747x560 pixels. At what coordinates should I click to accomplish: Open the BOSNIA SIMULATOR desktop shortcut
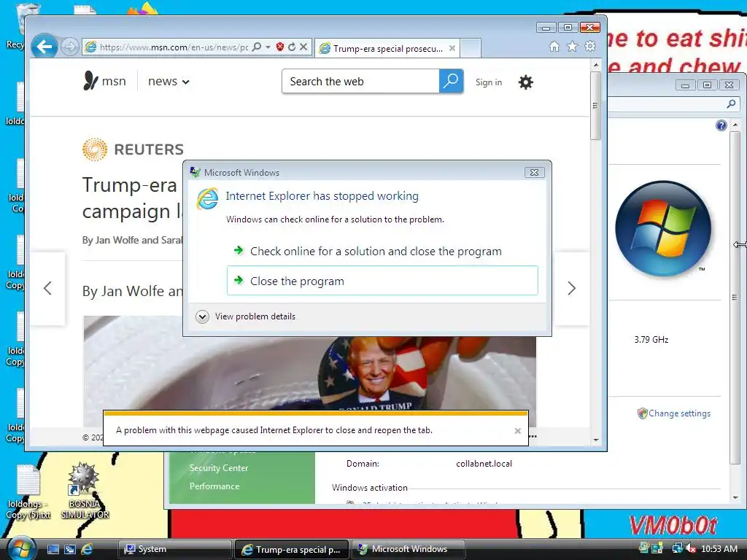85,491
